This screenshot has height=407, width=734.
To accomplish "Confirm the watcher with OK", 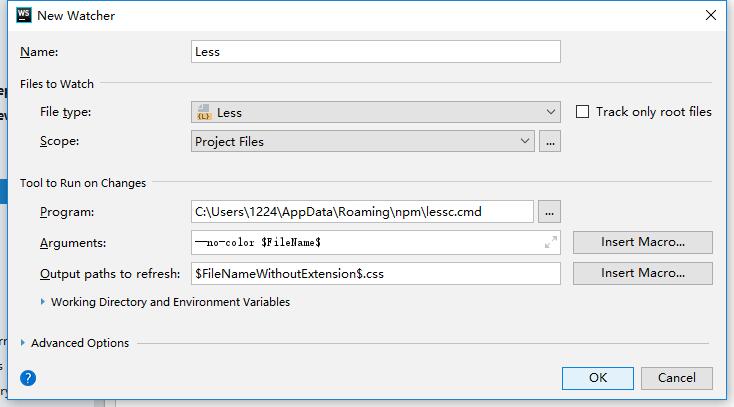I will pos(598,378).
